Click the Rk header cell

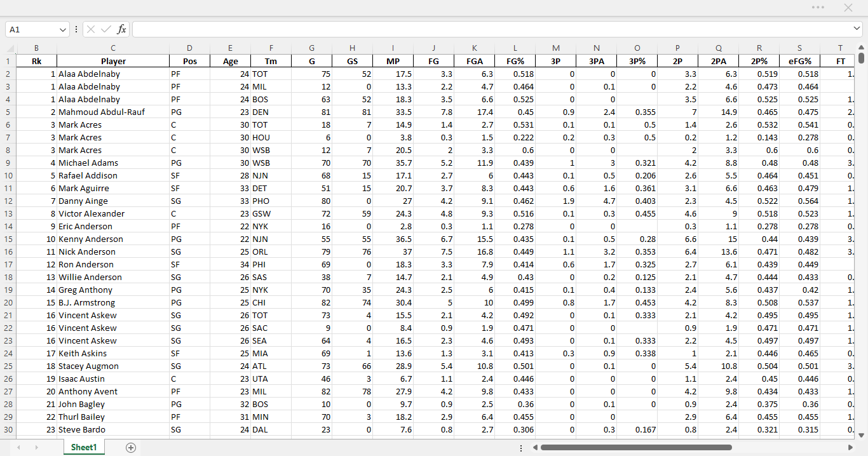click(36, 61)
